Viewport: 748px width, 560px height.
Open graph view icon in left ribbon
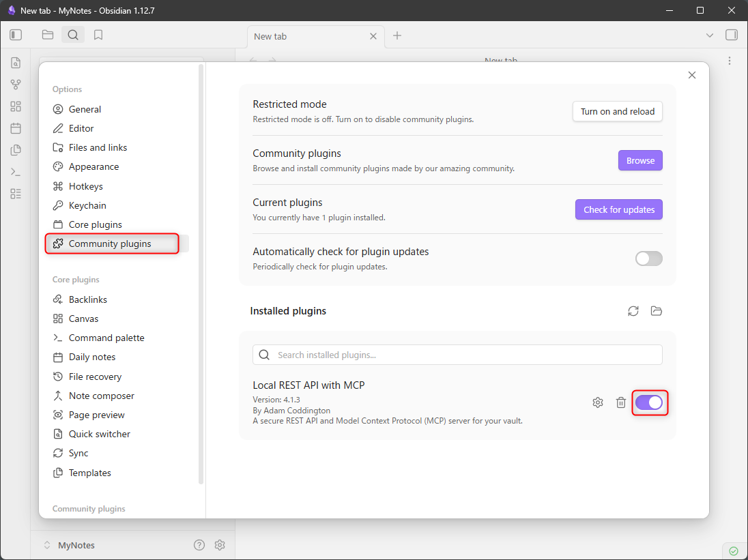tap(16, 85)
